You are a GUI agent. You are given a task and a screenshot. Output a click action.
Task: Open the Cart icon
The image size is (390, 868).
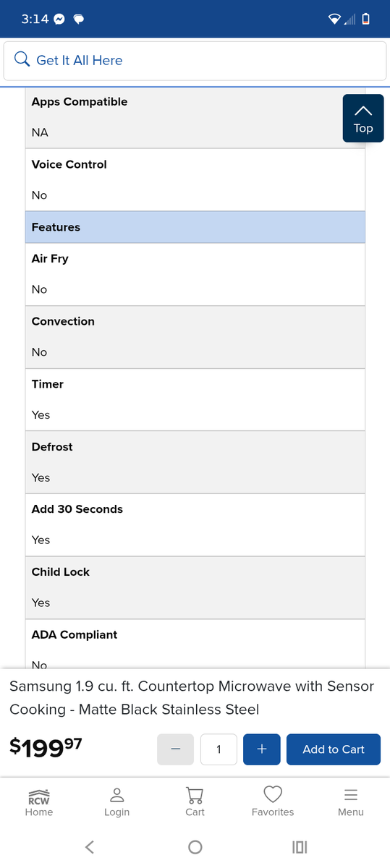click(x=195, y=796)
